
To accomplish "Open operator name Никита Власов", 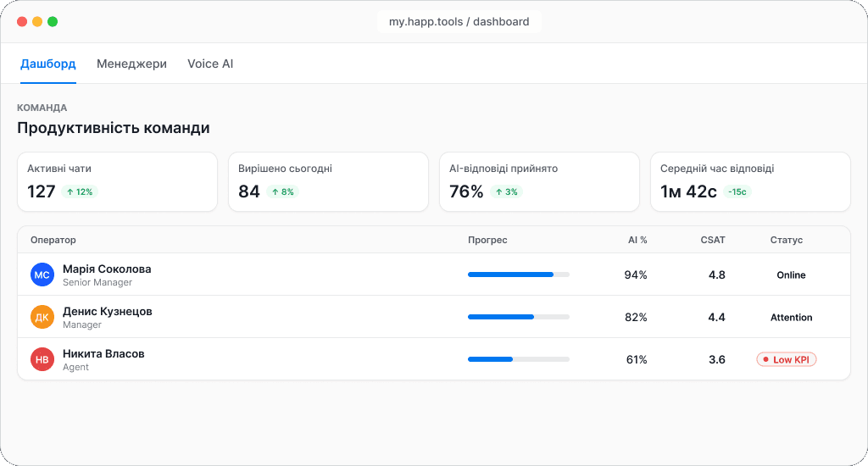I will point(103,353).
